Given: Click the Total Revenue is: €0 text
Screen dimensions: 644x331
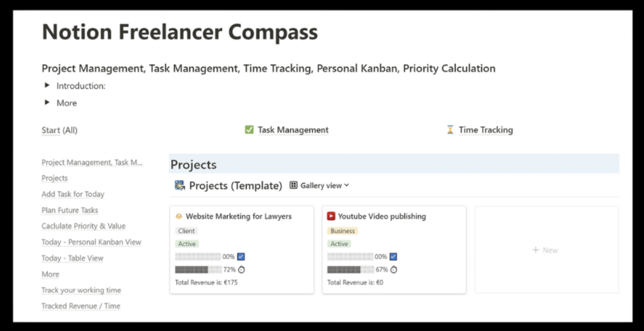Looking at the screenshot, I should pyautogui.click(x=355, y=282).
